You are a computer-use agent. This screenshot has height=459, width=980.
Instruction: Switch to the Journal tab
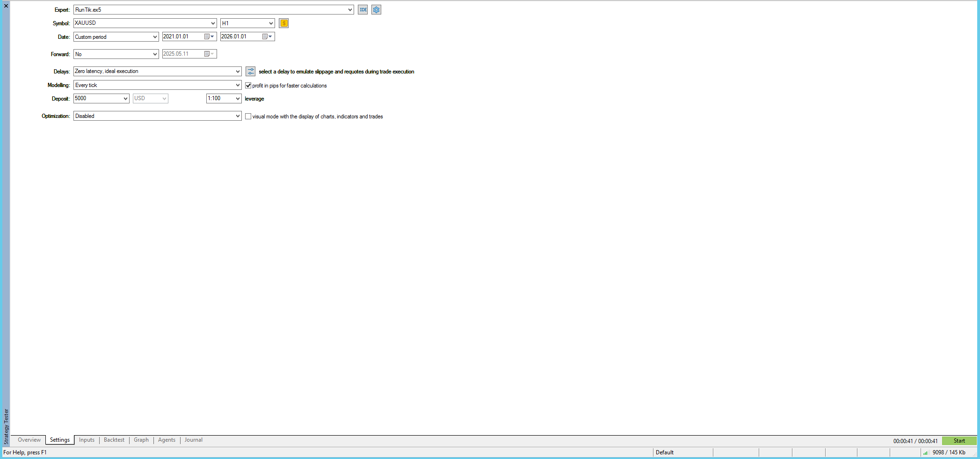(x=193, y=440)
